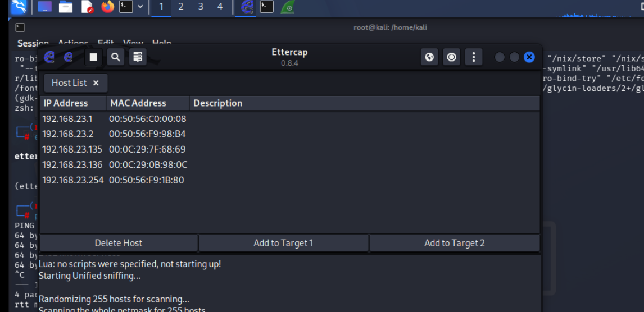This screenshot has width=644, height=312.
Task: Click MAC 00:0C:29:7F:68:69
Action: [147, 149]
